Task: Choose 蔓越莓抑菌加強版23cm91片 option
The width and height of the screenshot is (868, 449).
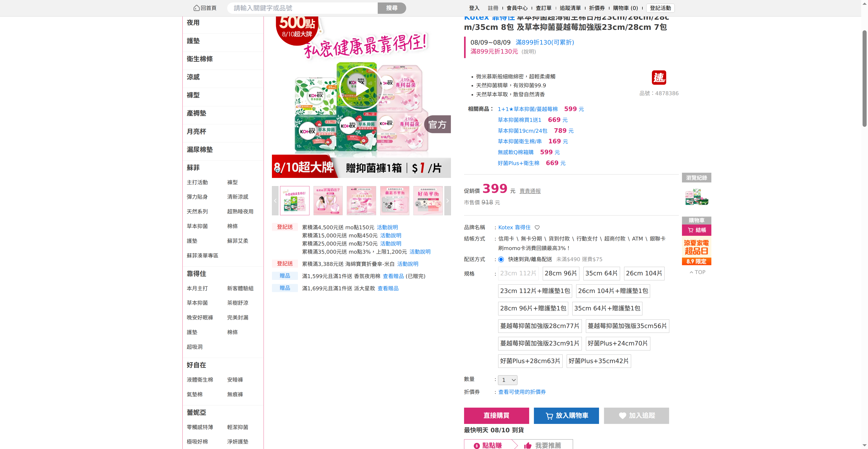Action: (540, 343)
